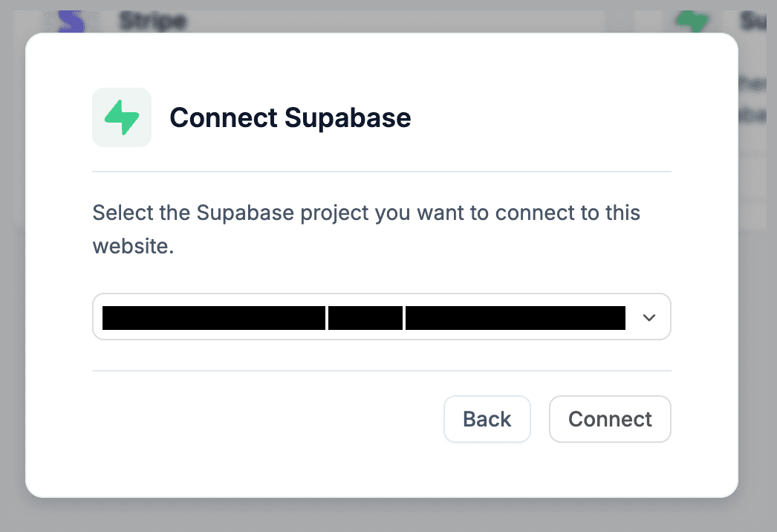Click the Supabase bolt symbol in the rounded square
The image size is (777, 532).
121,117
